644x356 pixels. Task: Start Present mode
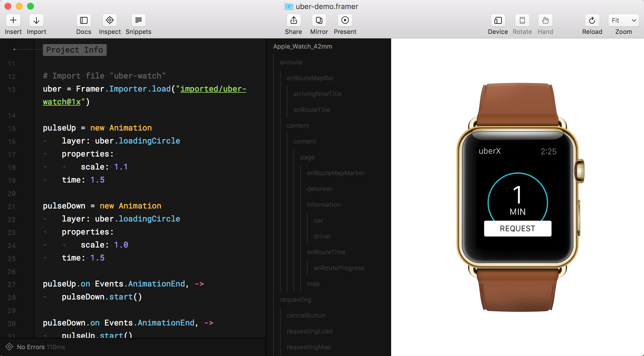click(x=345, y=20)
